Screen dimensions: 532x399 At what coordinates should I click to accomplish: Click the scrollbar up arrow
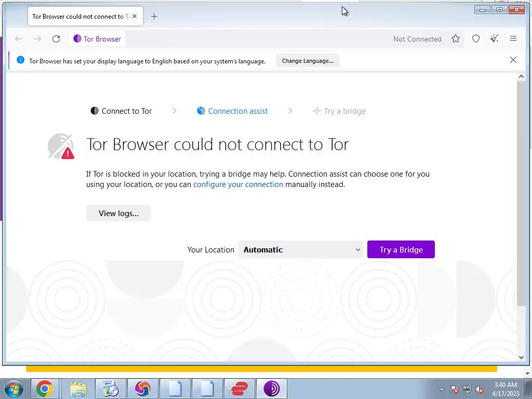[x=521, y=77]
